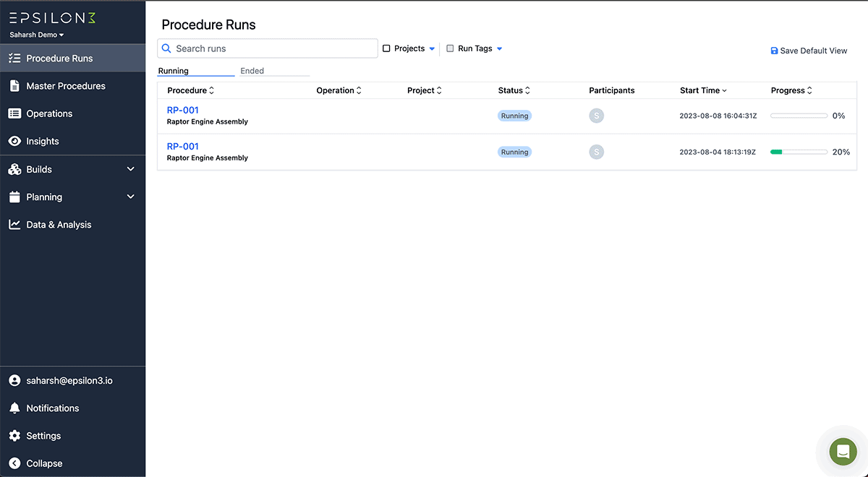
Task: Open the Operations panel
Action: point(48,113)
